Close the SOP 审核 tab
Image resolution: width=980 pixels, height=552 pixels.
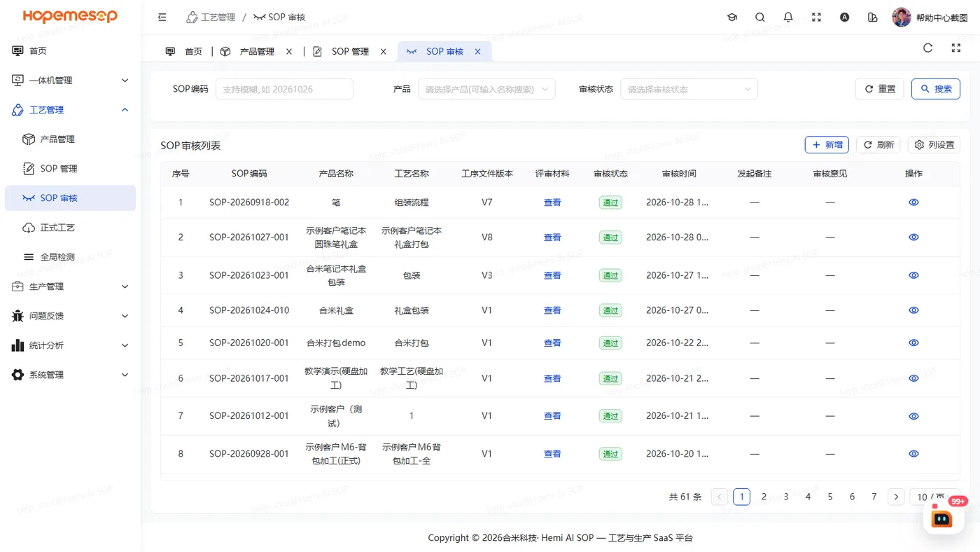point(477,52)
